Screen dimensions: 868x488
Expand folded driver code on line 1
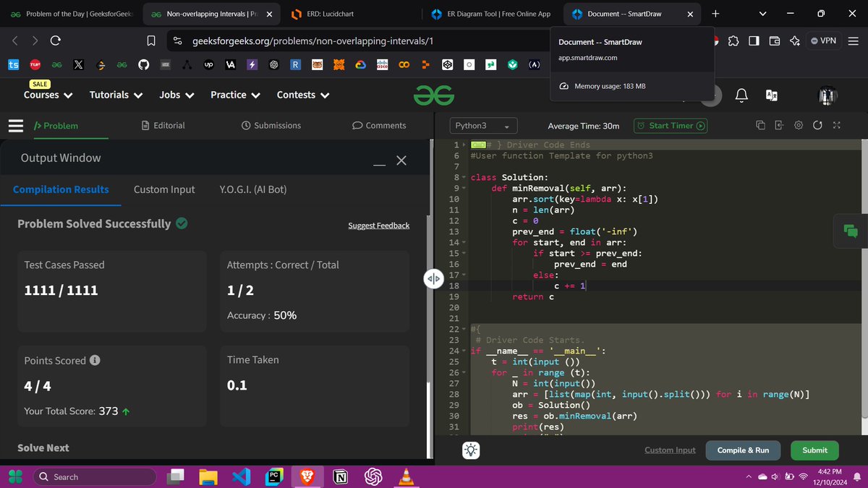[x=464, y=145]
